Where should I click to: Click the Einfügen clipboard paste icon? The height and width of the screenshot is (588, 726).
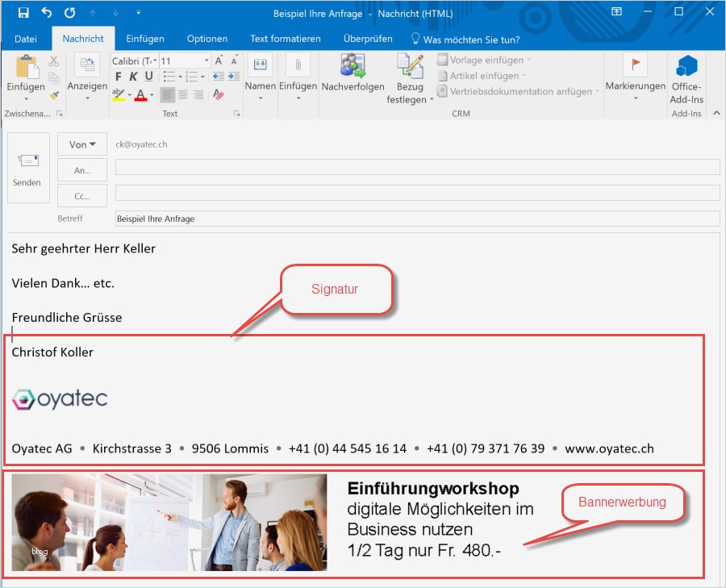pos(27,67)
